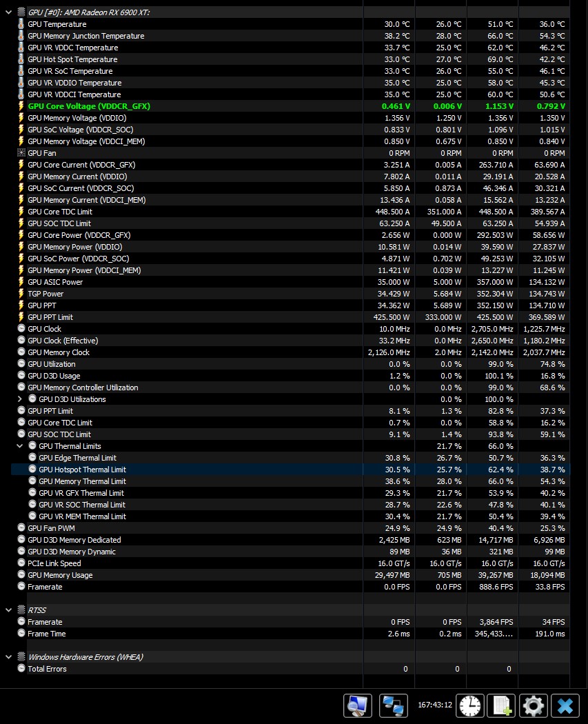Click circle icon beside Frame Time
Screen dimensions: 588x724
pos(21,633)
